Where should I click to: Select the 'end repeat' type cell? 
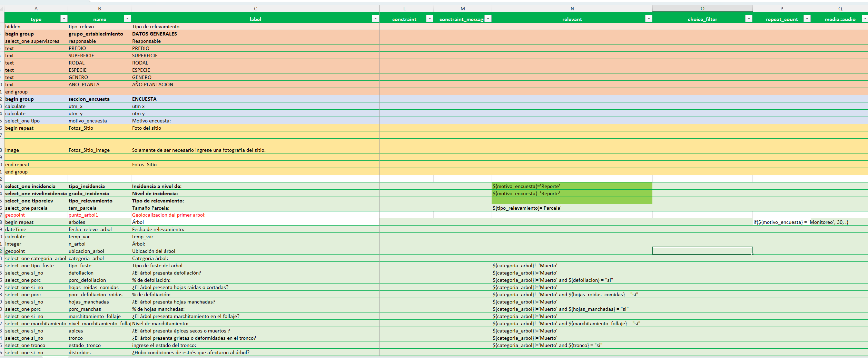tap(36, 165)
